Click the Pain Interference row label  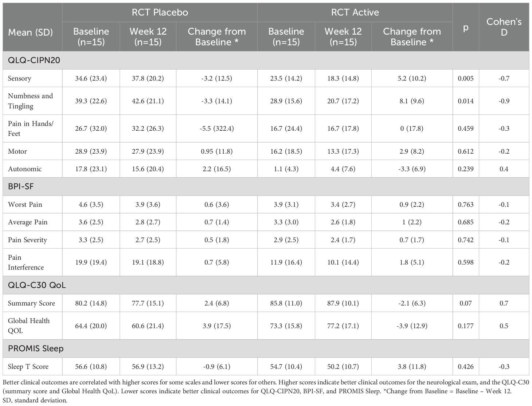[x=26, y=262]
